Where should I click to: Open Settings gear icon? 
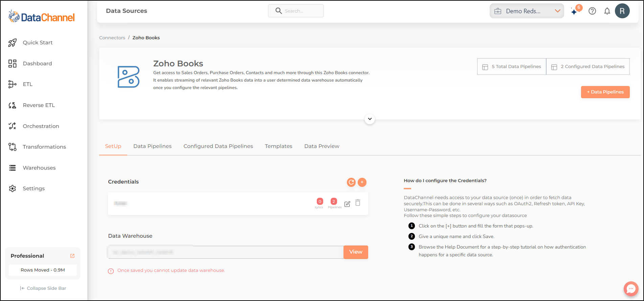coord(13,189)
